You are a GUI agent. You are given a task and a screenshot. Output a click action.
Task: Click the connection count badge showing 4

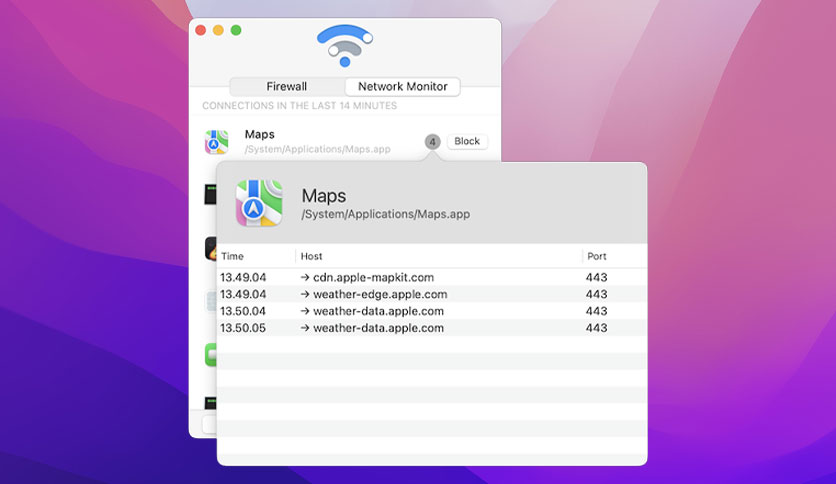coord(432,142)
